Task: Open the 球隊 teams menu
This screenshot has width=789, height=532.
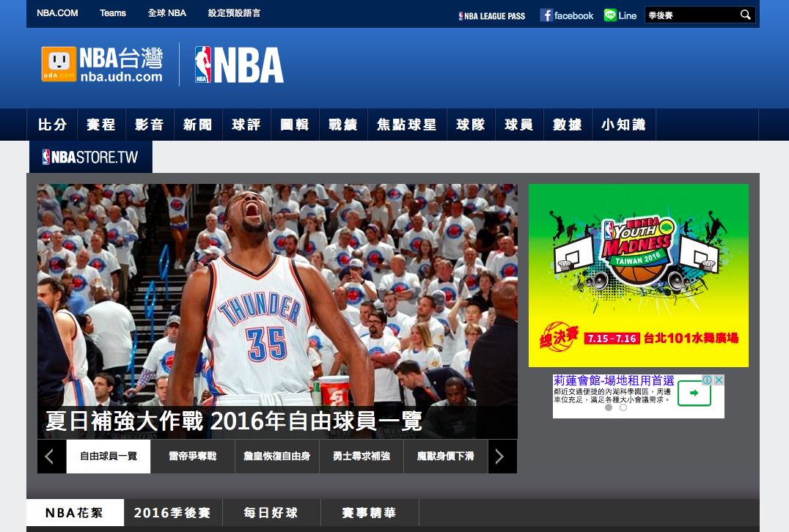Action: [471, 125]
